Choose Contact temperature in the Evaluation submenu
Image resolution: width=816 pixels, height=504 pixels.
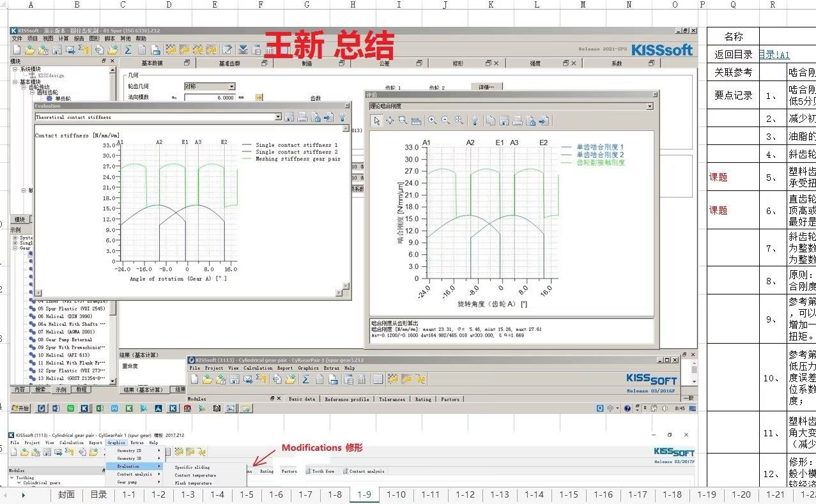tap(196, 475)
